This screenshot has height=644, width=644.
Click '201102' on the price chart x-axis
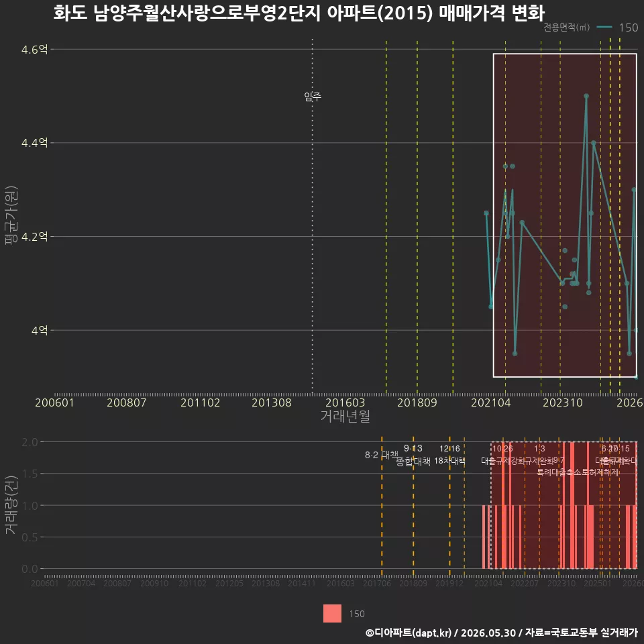click(x=200, y=402)
